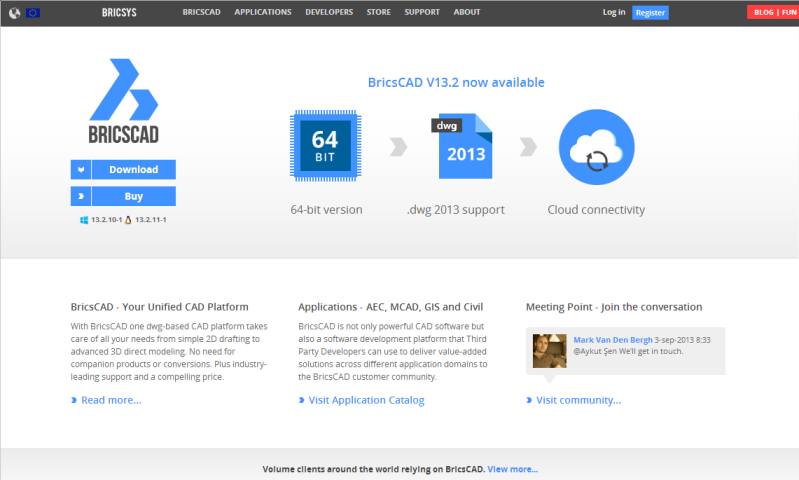Click Mark Van Den Bergh's avatar thumbnail

point(550,350)
